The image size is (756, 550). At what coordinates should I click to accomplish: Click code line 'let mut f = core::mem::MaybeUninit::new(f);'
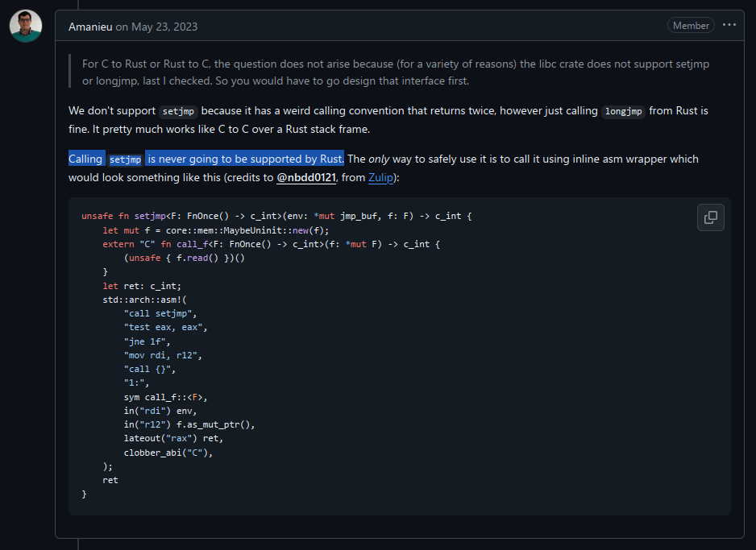point(215,230)
